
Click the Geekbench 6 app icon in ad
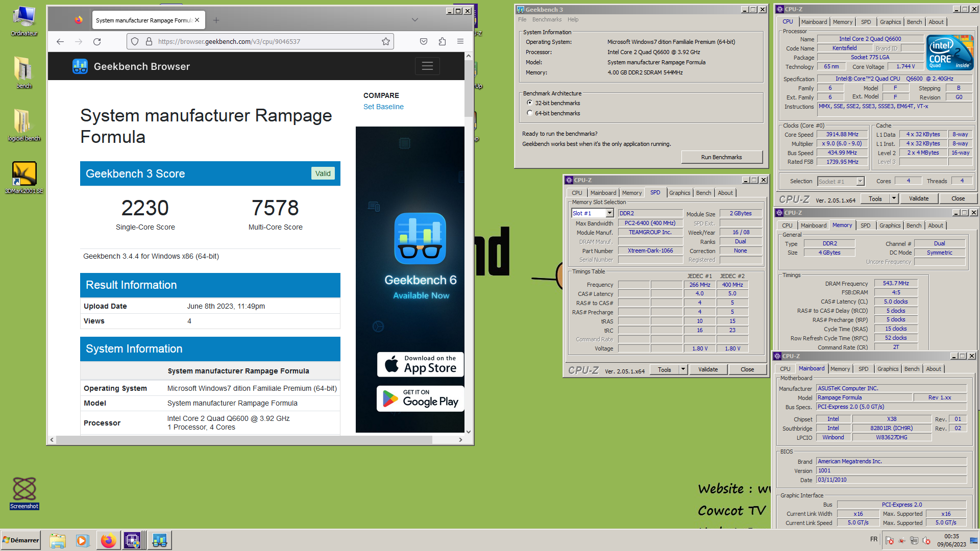[420, 238]
